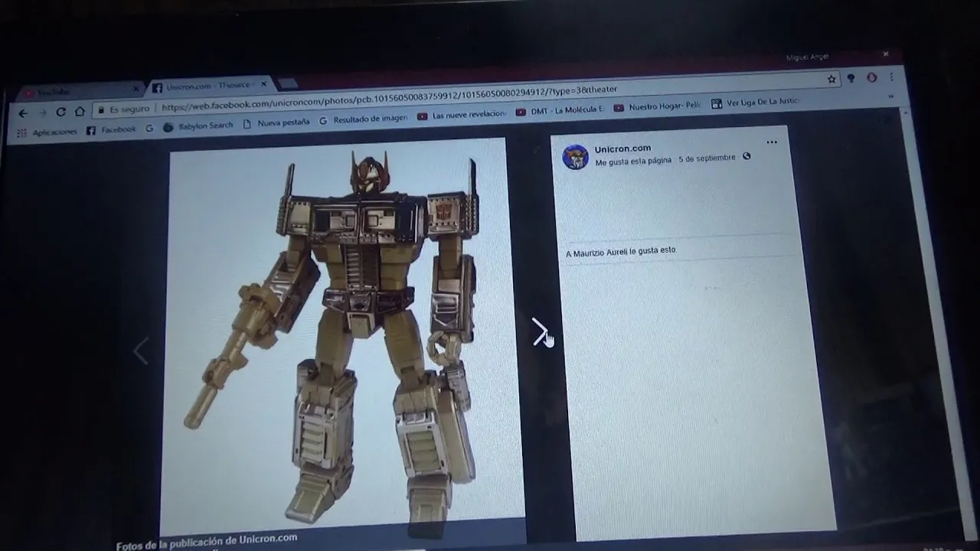Open the Unicron.com page name link

[622, 148]
